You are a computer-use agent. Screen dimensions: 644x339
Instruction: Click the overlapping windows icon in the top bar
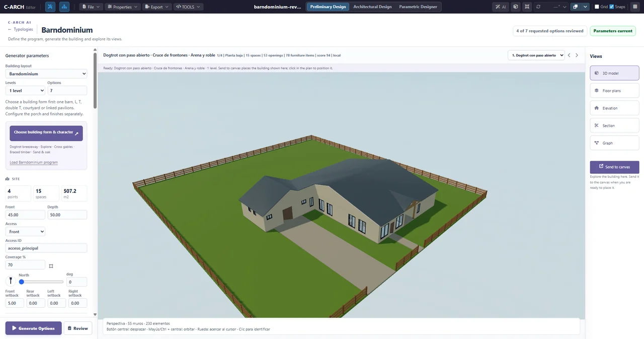[575, 7]
